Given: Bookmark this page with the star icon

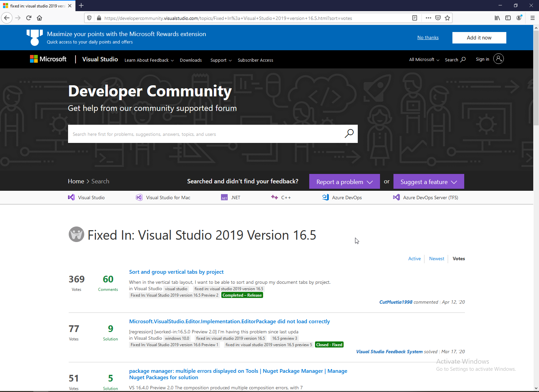Looking at the screenshot, I should [447, 18].
